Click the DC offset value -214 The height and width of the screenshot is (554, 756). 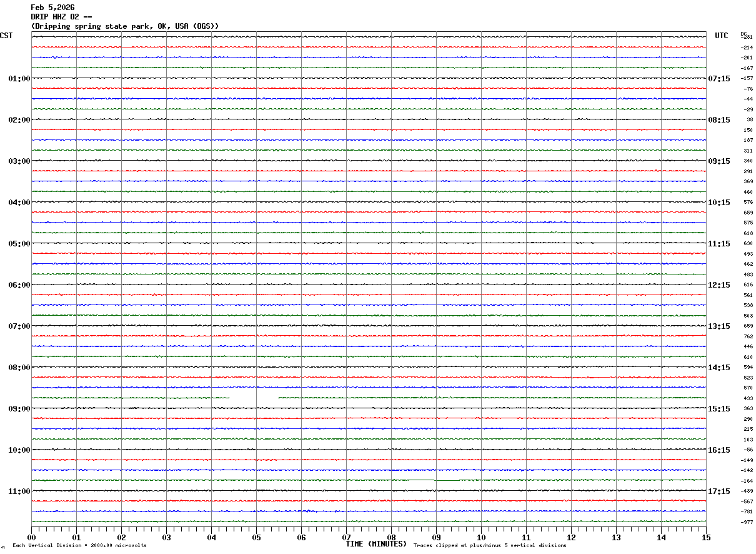click(x=747, y=48)
